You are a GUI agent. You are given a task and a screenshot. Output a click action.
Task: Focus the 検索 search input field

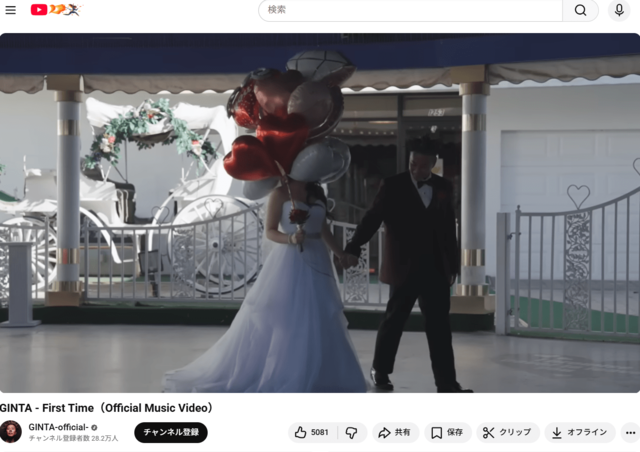[410, 10]
